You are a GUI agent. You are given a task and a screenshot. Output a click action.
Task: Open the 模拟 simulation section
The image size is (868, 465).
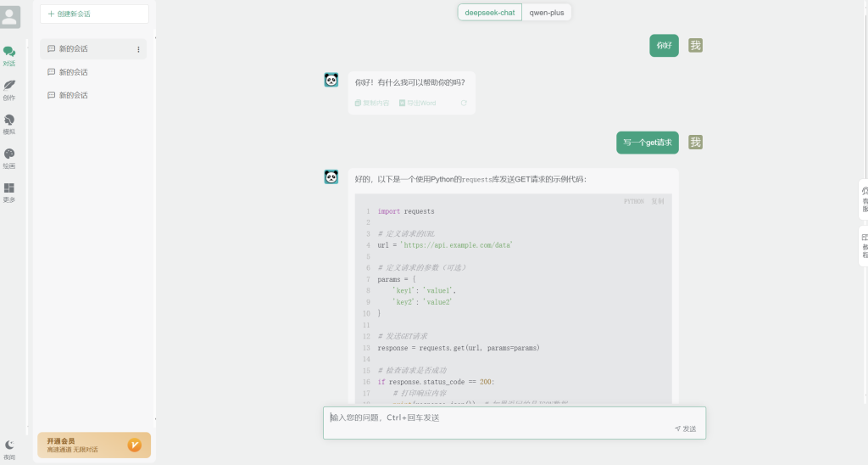[x=9, y=124]
